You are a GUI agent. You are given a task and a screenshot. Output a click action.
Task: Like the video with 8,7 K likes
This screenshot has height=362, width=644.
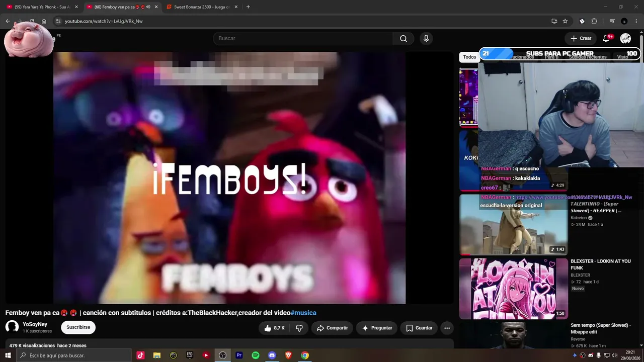(274, 328)
